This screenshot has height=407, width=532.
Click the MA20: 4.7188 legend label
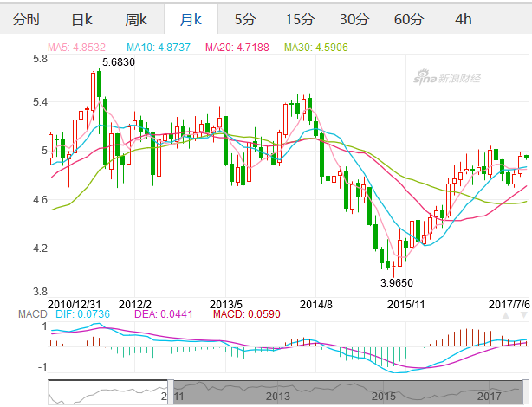[237, 47]
